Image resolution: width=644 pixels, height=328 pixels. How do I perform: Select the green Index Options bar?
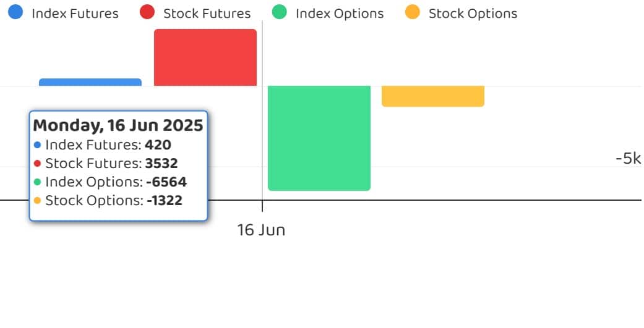319,138
